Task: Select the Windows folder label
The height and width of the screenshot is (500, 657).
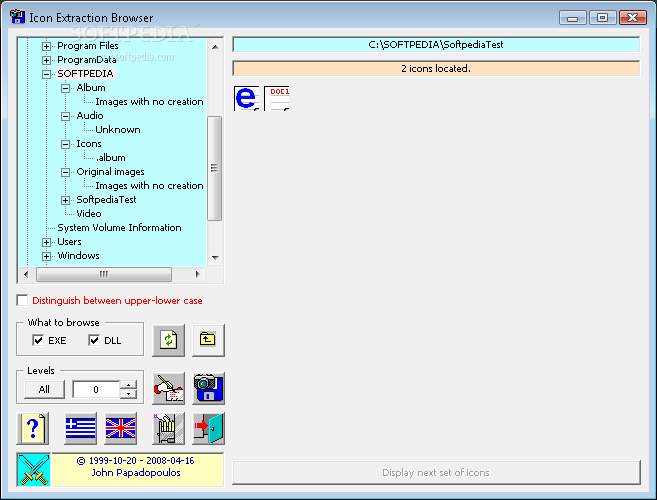Action: pyautogui.click(x=78, y=256)
